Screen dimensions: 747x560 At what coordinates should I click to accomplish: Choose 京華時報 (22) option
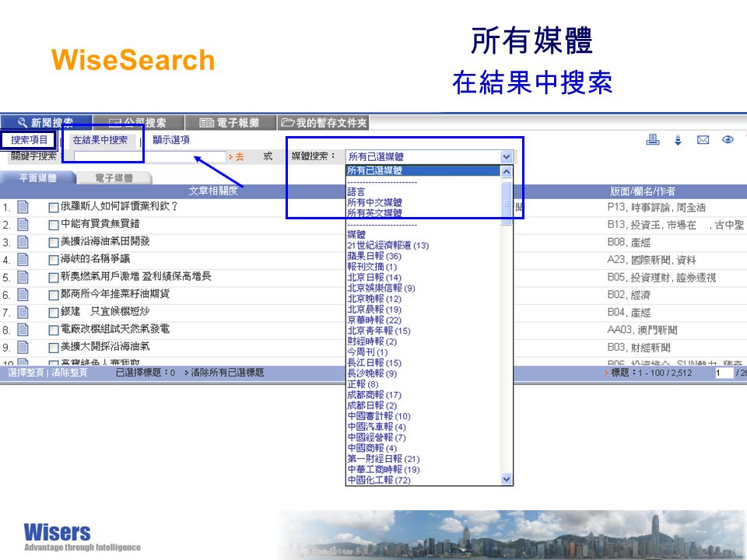tap(374, 320)
